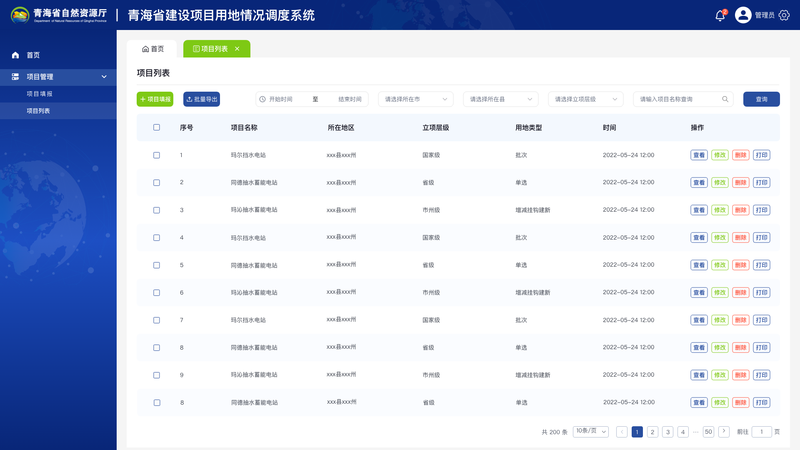Check the checkbox for row 7
This screenshot has width=800, height=450.
[157, 320]
